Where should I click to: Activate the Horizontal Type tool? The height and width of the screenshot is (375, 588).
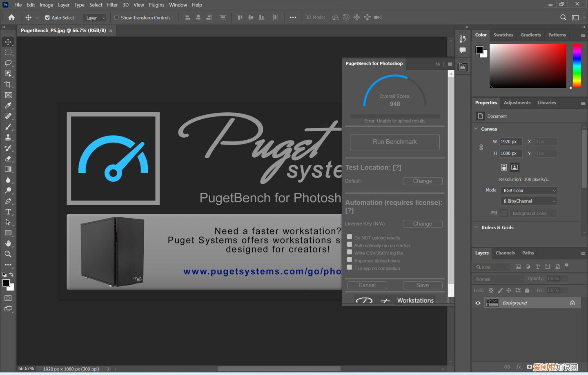[8, 212]
